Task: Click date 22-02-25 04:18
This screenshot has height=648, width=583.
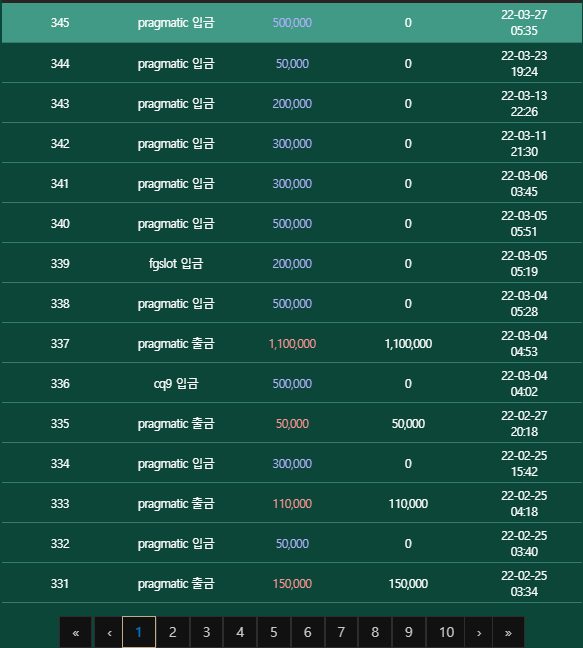Action: coord(524,504)
